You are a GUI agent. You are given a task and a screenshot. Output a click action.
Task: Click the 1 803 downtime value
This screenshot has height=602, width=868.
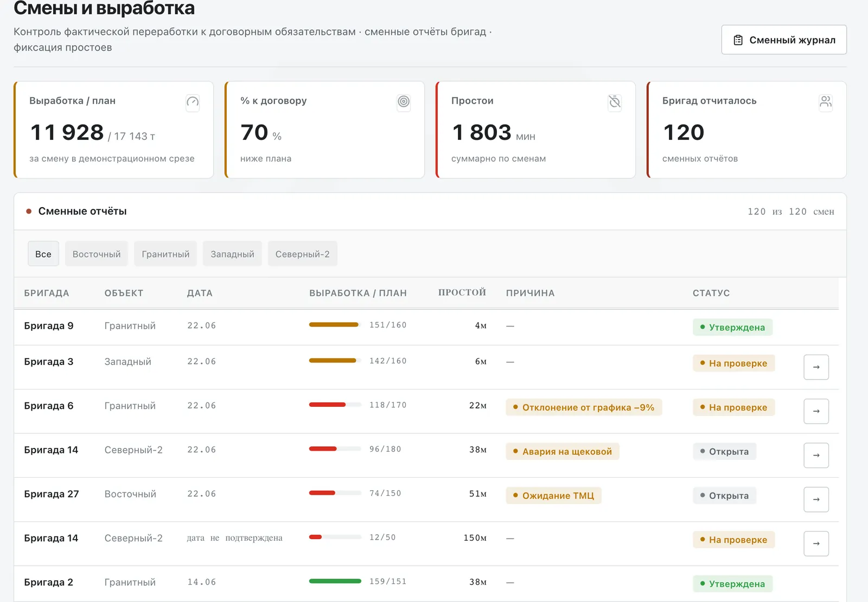click(x=482, y=132)
